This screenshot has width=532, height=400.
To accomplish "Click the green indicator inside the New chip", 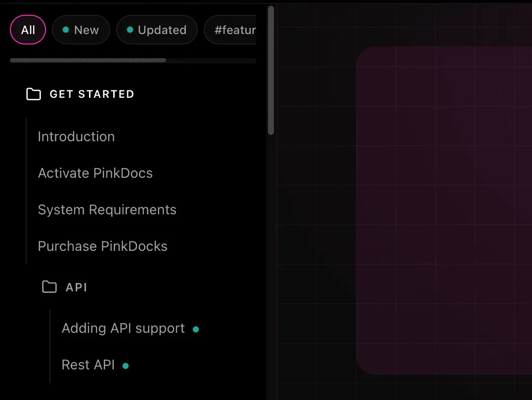I will (x=66, y=30).
